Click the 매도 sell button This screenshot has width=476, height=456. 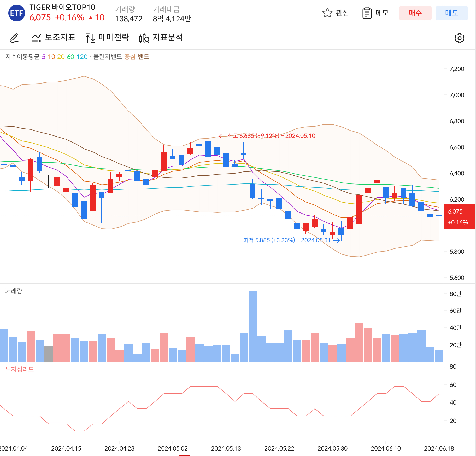tap(452, 13)
